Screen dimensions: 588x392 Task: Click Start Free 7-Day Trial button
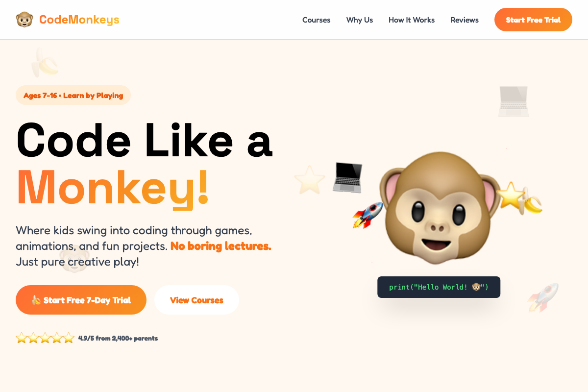tap(81, 300)
